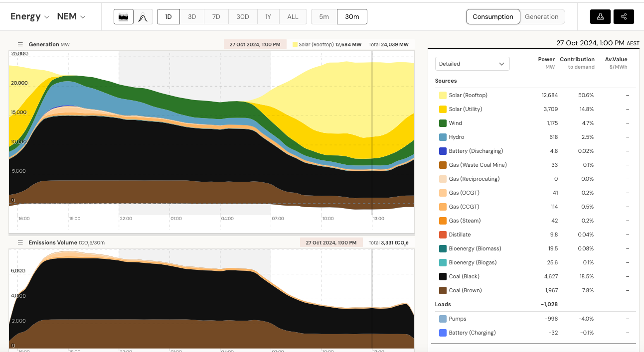The height and width of the screenshot is (352, 644).
Task: Open the NEM region dropdown
Action: (x=71, y=16)
